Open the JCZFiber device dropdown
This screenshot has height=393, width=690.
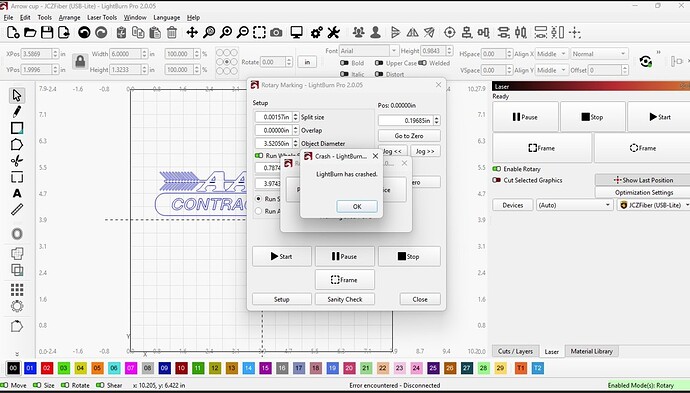pos(653,205)
